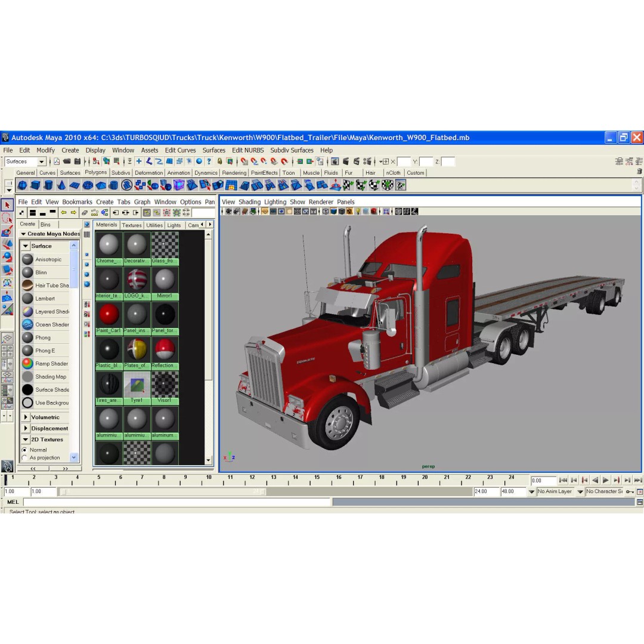The image size is (644, 644).
Task: Create a polygon cube from shelf
Action: click(36, 185)
